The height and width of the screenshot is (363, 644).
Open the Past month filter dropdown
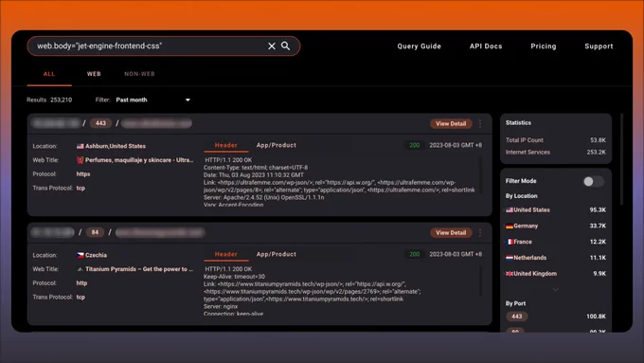152,100
